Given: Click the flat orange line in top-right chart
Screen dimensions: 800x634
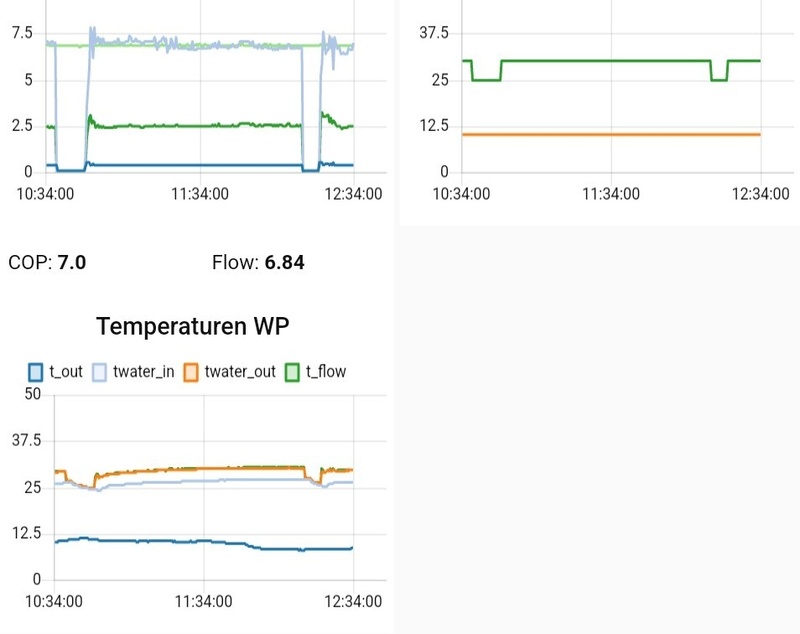Looking at the screenshot, I should [610, 134].
